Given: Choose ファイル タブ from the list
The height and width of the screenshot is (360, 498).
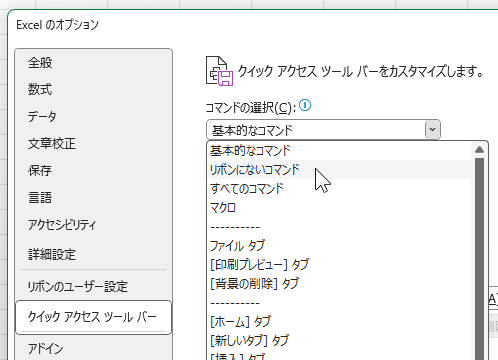Looking at the screenshot, I should point(340,246).
